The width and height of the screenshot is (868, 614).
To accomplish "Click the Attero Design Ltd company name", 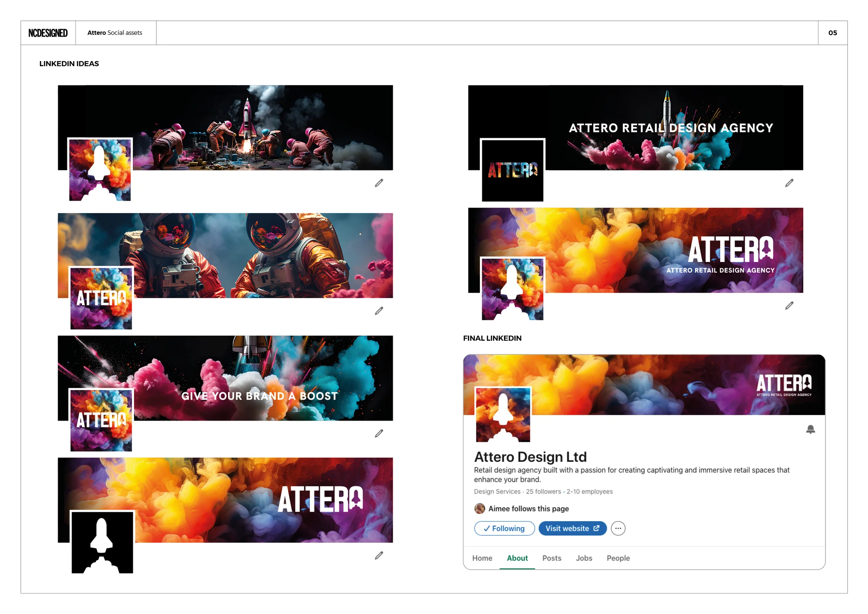I will point(530,457).
